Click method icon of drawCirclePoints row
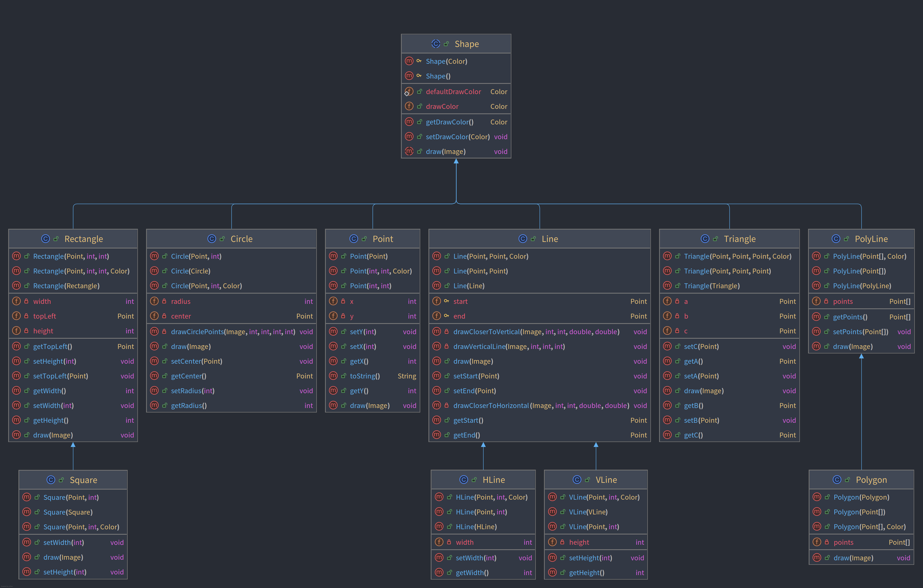 pos(154,331)
